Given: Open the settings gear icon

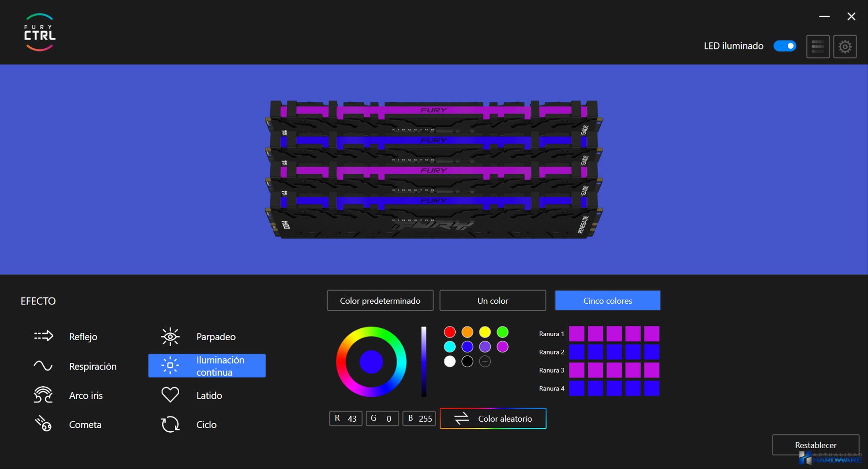Looking at the screenshot, I should 845,46.
